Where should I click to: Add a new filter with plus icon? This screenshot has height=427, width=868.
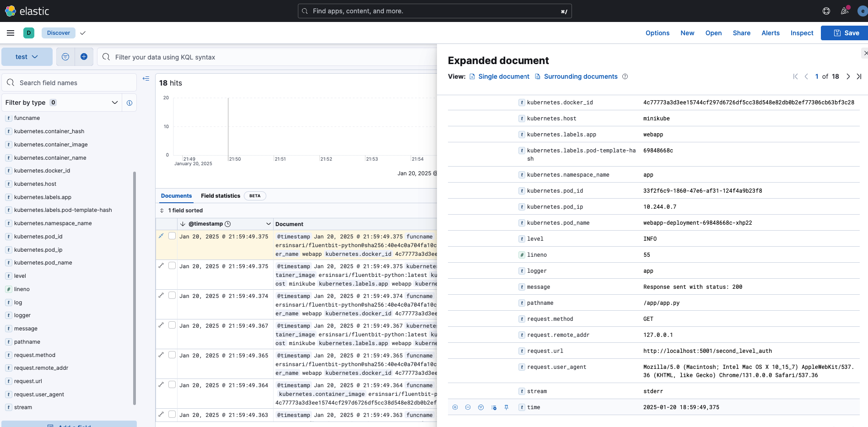click(x=84, y=57)
